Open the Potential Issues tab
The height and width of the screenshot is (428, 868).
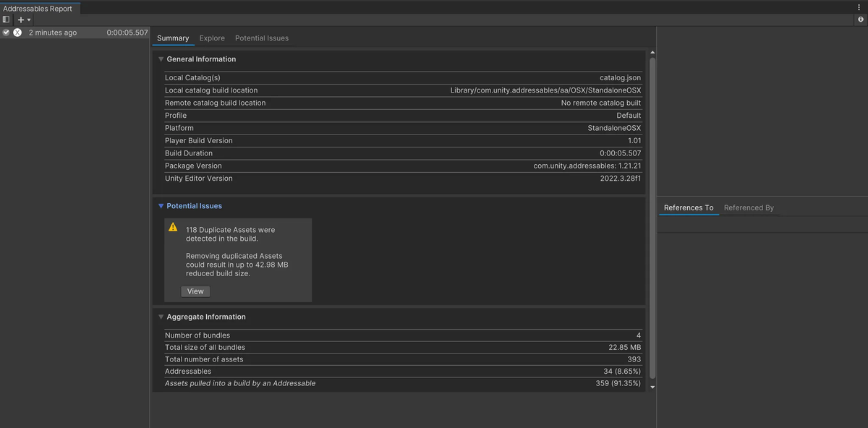262,38
